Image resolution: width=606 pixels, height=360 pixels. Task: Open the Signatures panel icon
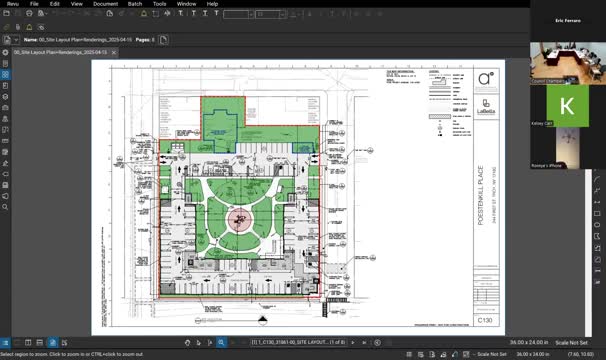point(5,163)
